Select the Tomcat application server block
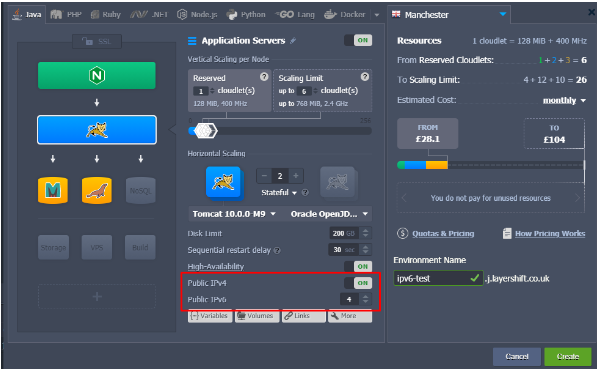 coord(97,130)
